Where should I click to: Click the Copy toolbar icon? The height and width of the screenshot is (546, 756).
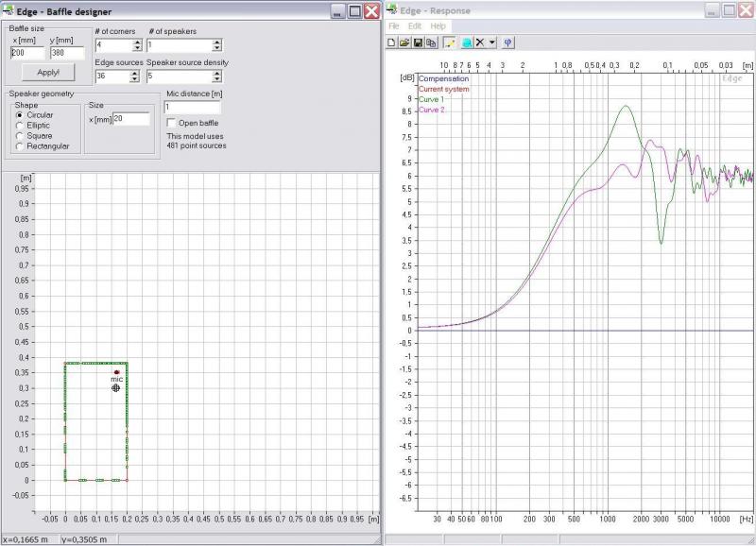(430, 43)
